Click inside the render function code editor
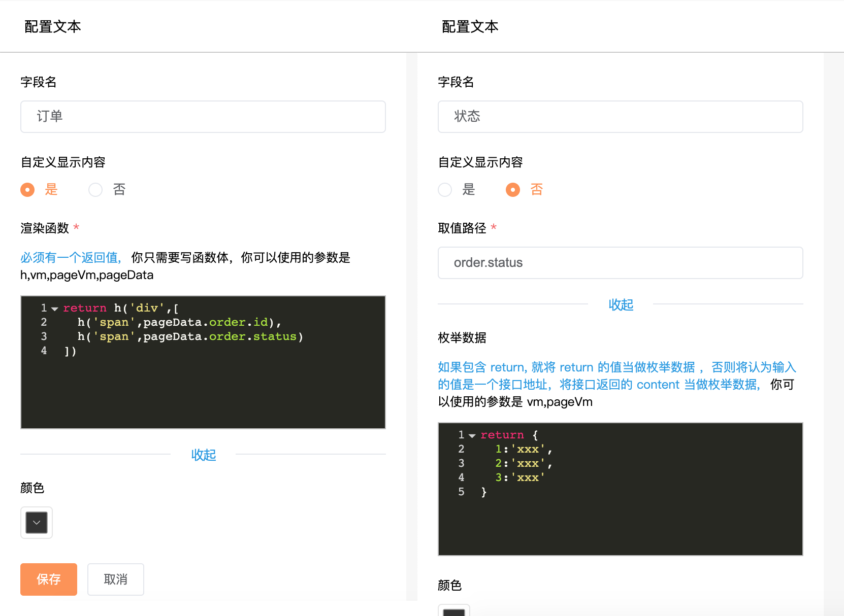 coord(203,362)
